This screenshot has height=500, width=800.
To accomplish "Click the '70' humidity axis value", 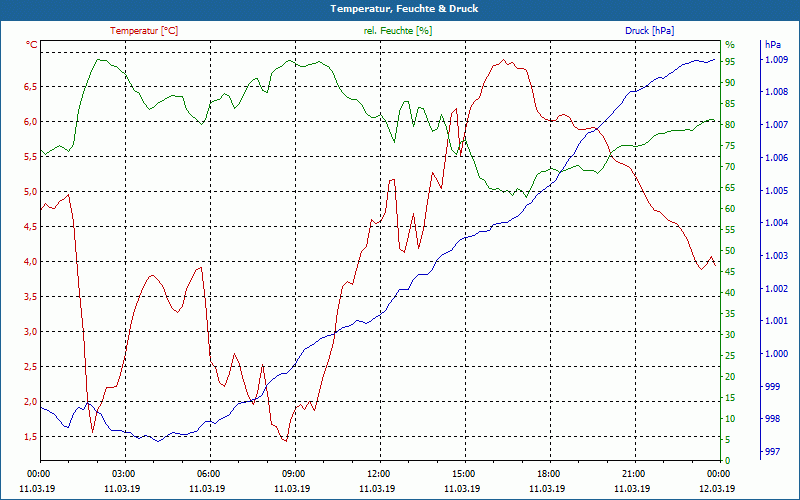I will [730, 167].
